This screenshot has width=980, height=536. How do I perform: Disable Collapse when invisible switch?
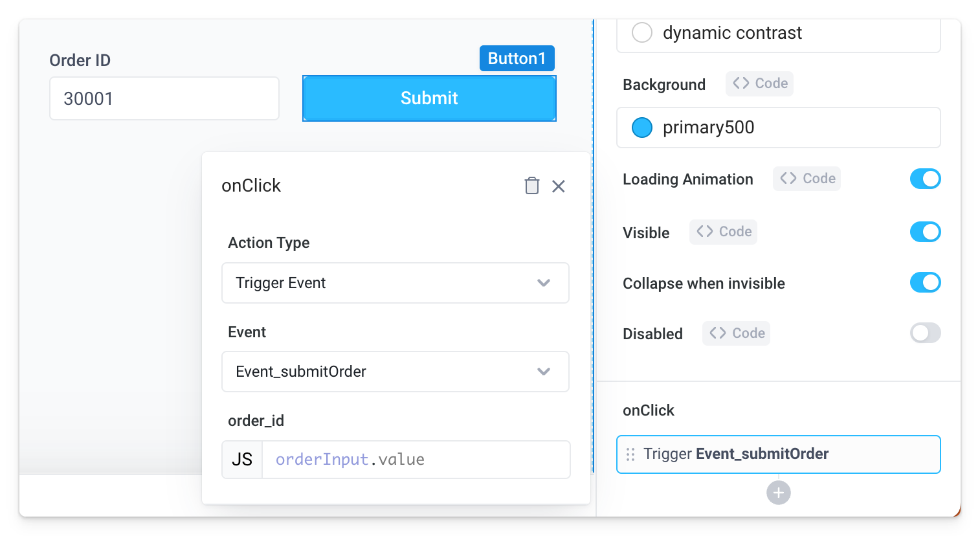tap(925, 283)
